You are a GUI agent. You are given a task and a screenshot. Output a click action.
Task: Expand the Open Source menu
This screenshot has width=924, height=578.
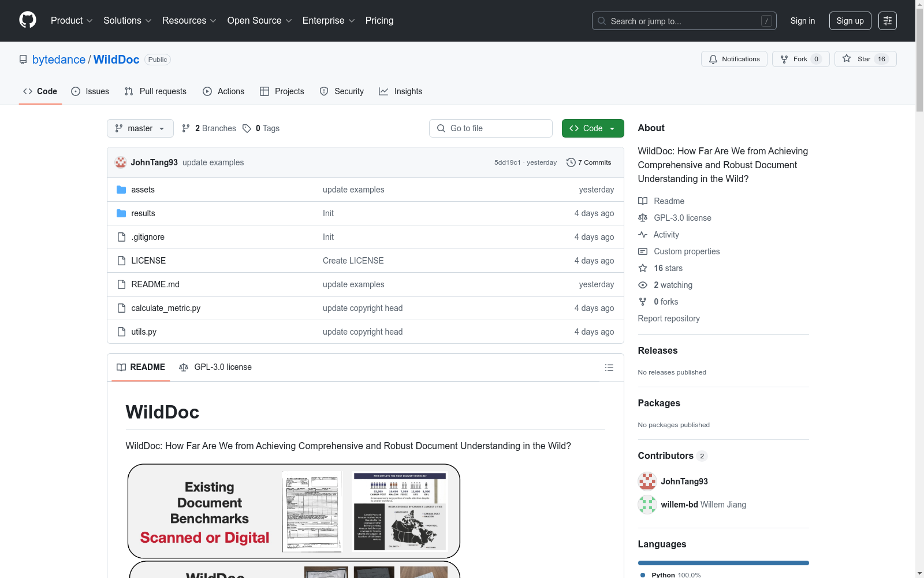[260, 21]
